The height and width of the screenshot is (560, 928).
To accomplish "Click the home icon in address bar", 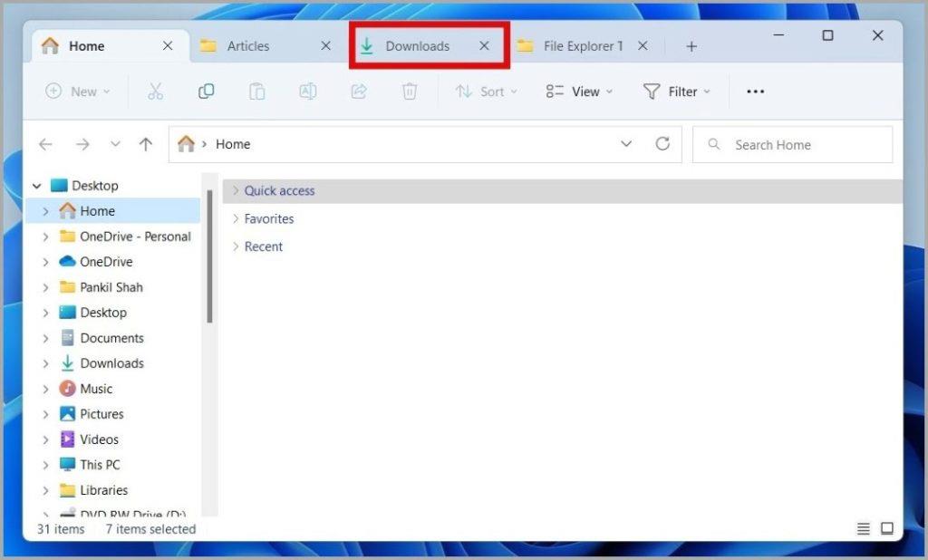I will click(186, 144).
